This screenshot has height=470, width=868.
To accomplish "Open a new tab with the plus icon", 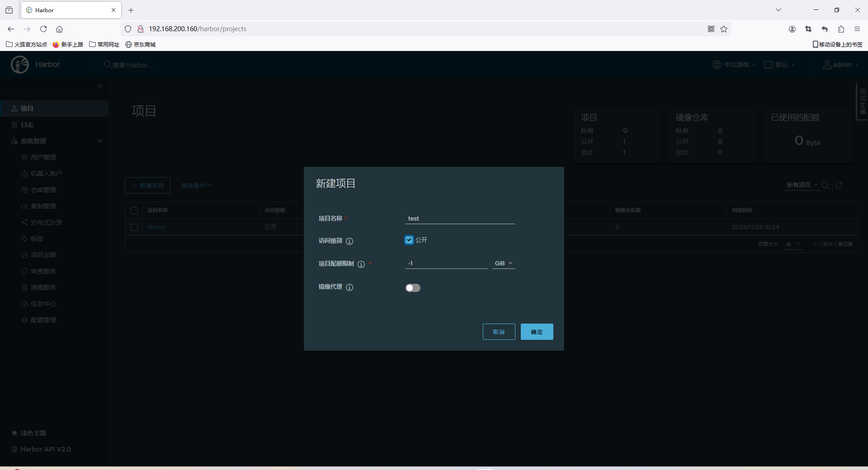I will [x=131, y=10].
